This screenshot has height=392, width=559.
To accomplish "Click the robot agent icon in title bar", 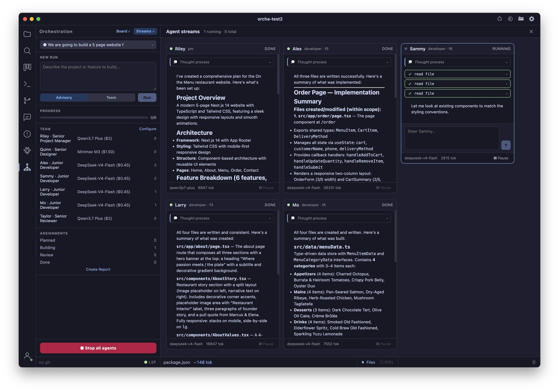I will (x=500, y=19).
